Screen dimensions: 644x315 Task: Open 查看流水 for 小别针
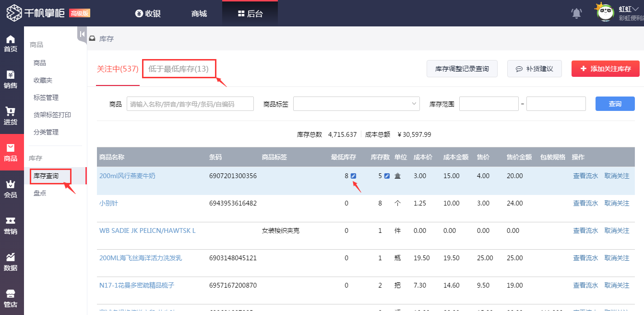click(585, 203)
